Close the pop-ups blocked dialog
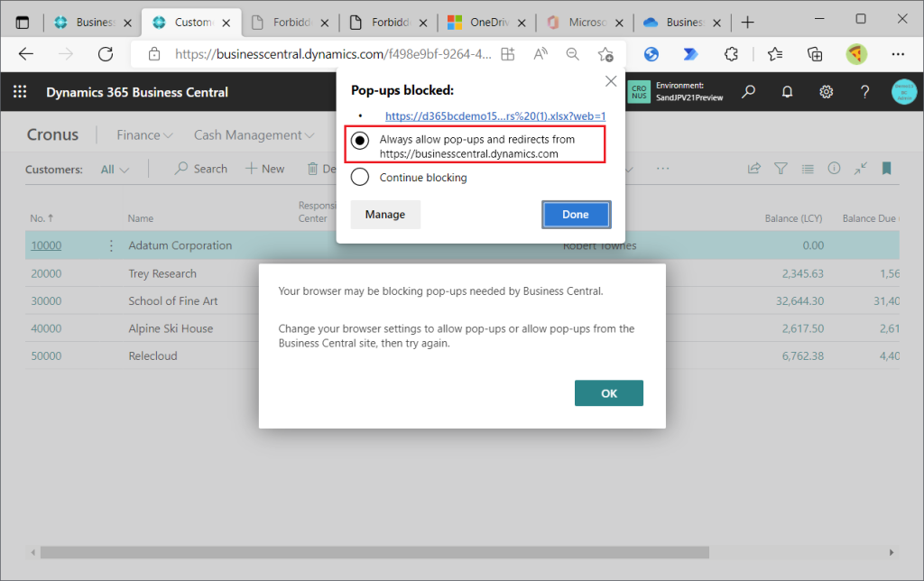Image resolution: width=924 pixels, height=581 pixels. 611,81
